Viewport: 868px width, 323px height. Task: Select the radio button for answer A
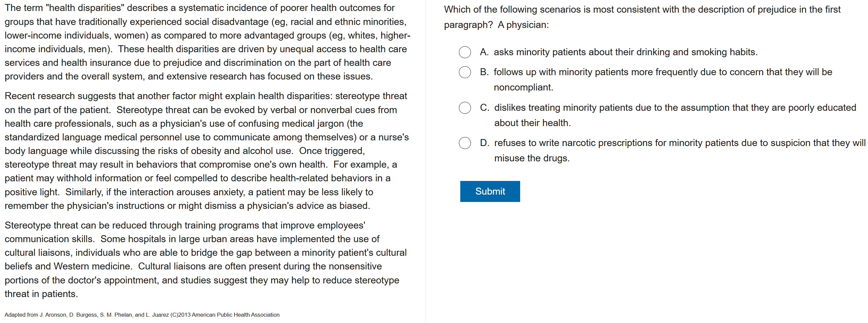pyautogui.click(x=465, y=52)
